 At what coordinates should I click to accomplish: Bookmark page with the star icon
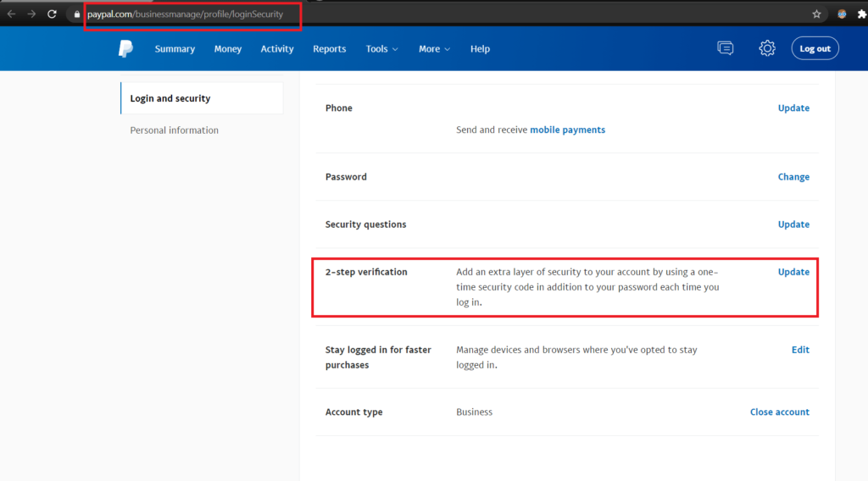coord(816,14)
